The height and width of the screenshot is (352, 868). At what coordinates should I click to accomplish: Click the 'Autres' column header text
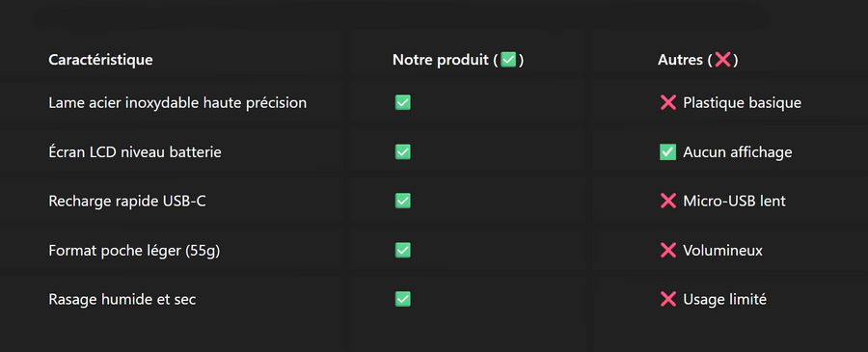[680, 60]
